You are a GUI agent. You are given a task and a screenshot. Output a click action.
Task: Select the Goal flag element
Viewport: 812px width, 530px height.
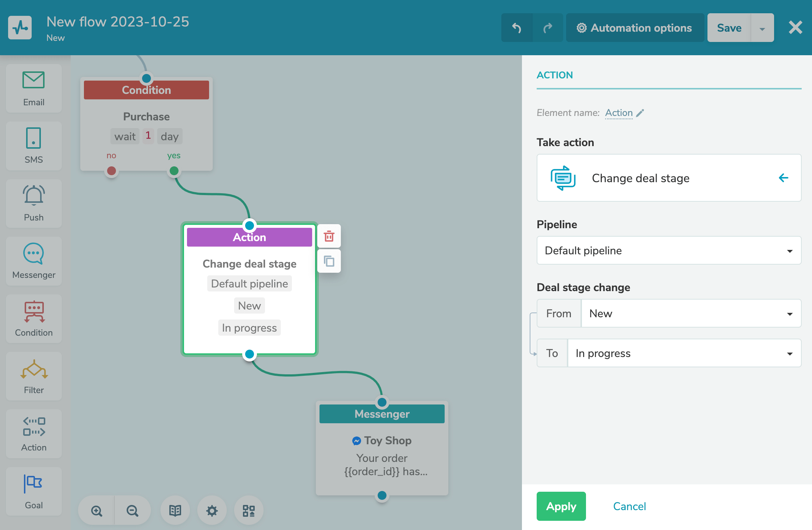click(x=34, y=491)
